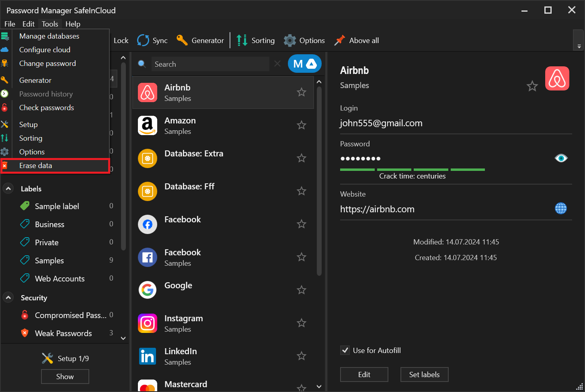Screen dimensions: 585x392
Task: Select the blue Facebook Samples icon
Action: pos(148,257)
